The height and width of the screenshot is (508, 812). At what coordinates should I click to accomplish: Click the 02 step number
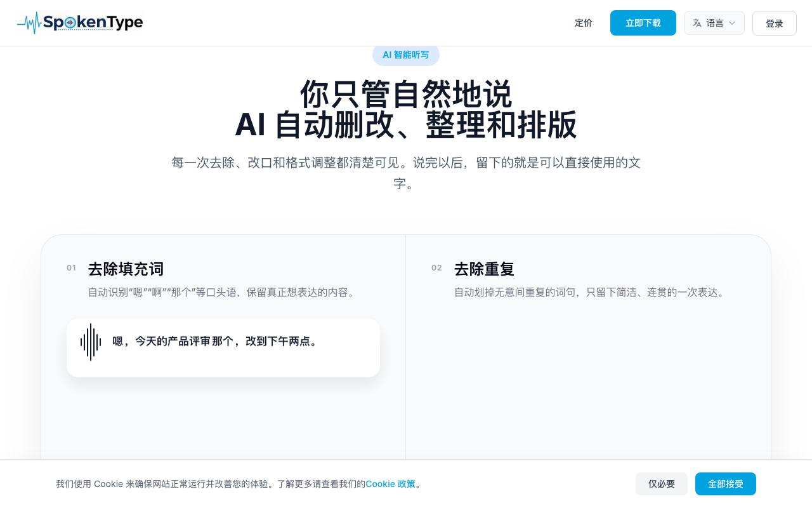pos(436,268)
